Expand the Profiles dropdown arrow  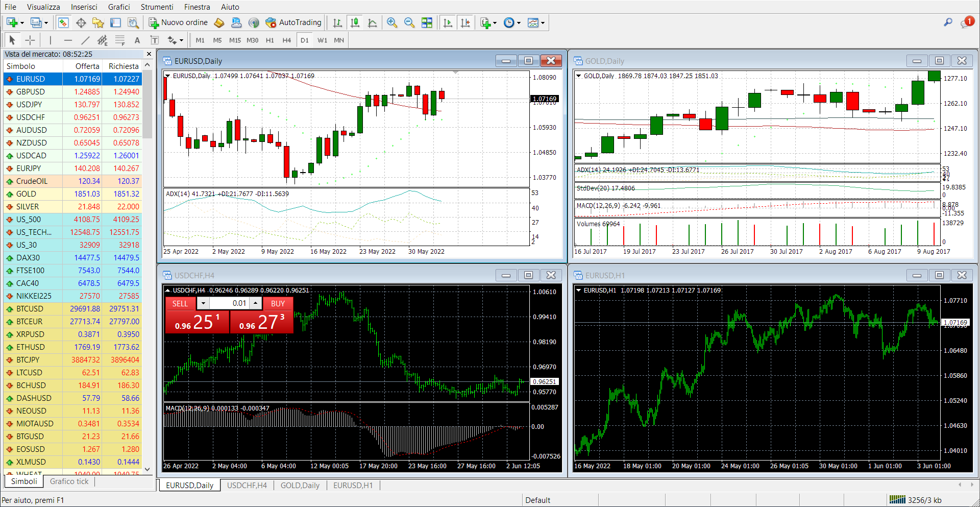coord(46,22)
